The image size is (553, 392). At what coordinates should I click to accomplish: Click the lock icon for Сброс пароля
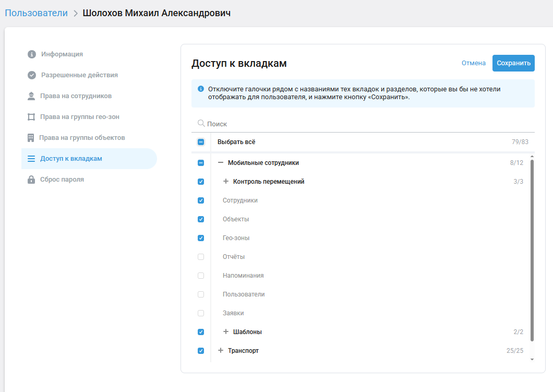(31, 180)
